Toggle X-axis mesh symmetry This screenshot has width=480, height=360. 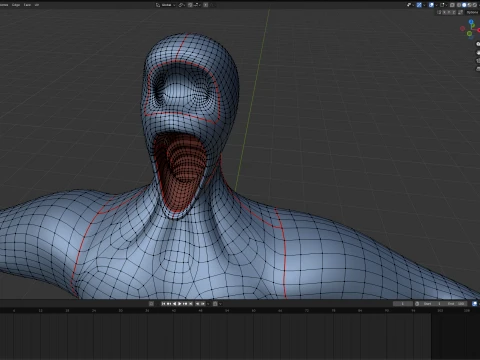click(444, 12)
